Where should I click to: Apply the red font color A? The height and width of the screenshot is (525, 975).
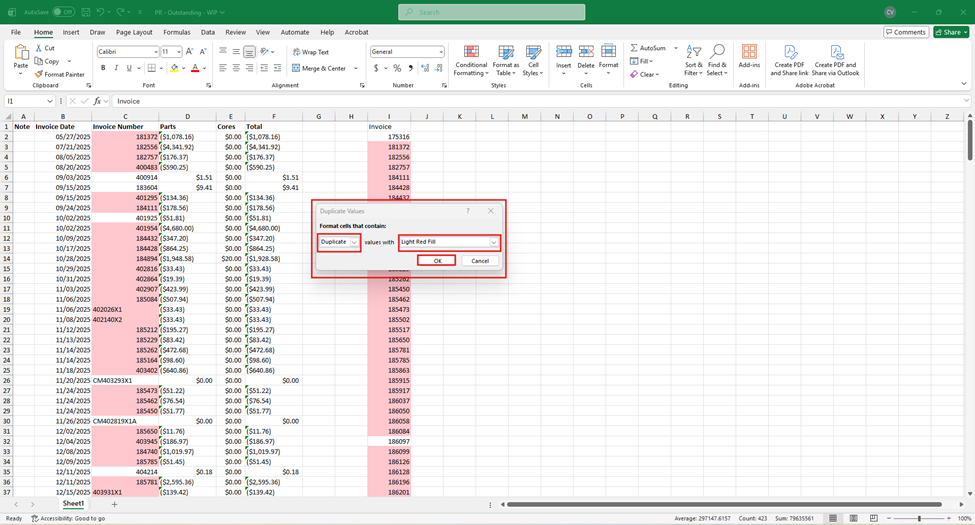[195, 68]
